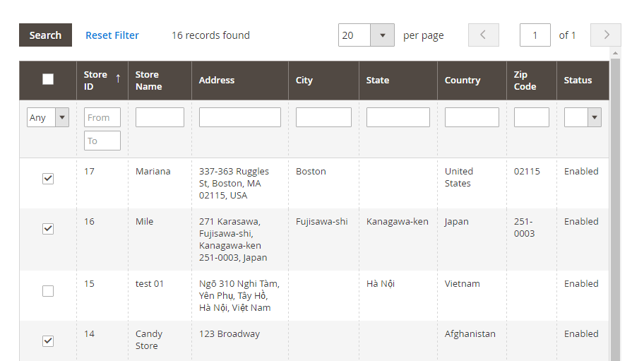Sort by City column header
Screen dimensions: 644x361
pos(304,81)
